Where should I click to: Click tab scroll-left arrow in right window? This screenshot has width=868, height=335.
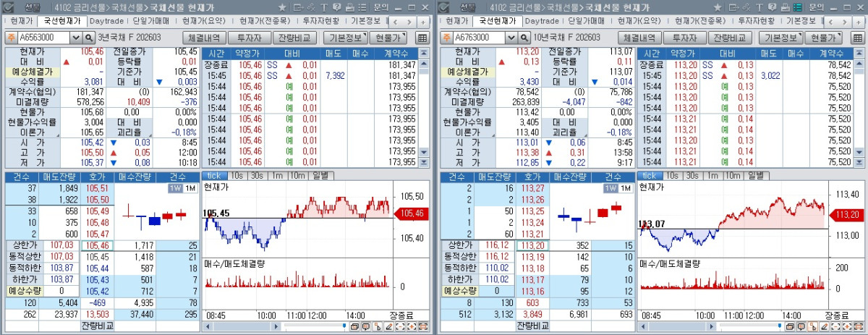(830, 22)
